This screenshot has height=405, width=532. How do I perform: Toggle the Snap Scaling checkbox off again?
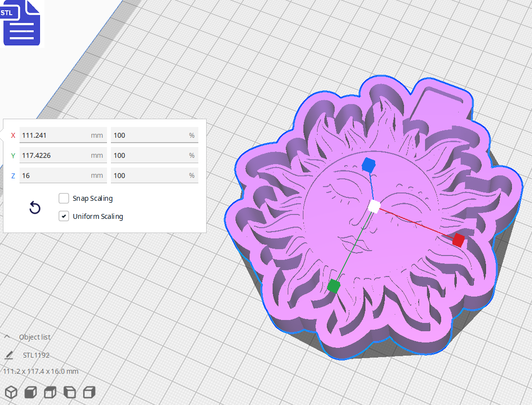point(64,198)
